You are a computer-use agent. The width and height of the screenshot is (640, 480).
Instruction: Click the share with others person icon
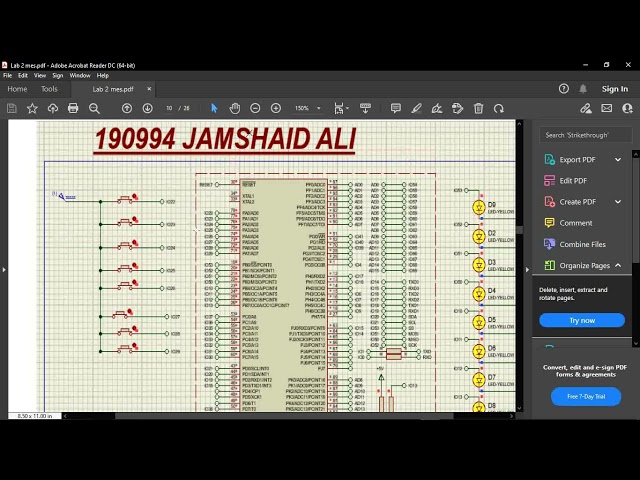click(627, 108)
